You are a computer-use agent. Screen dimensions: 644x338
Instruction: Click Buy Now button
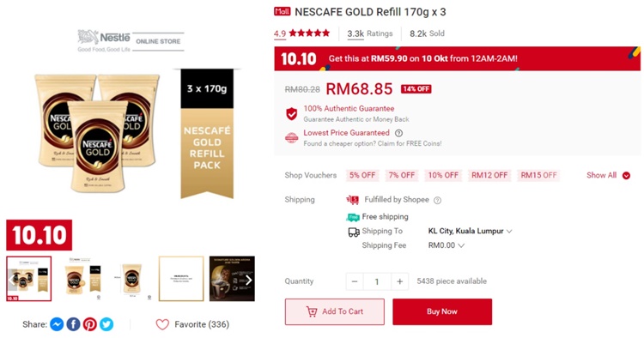click(x=442, y=311)
